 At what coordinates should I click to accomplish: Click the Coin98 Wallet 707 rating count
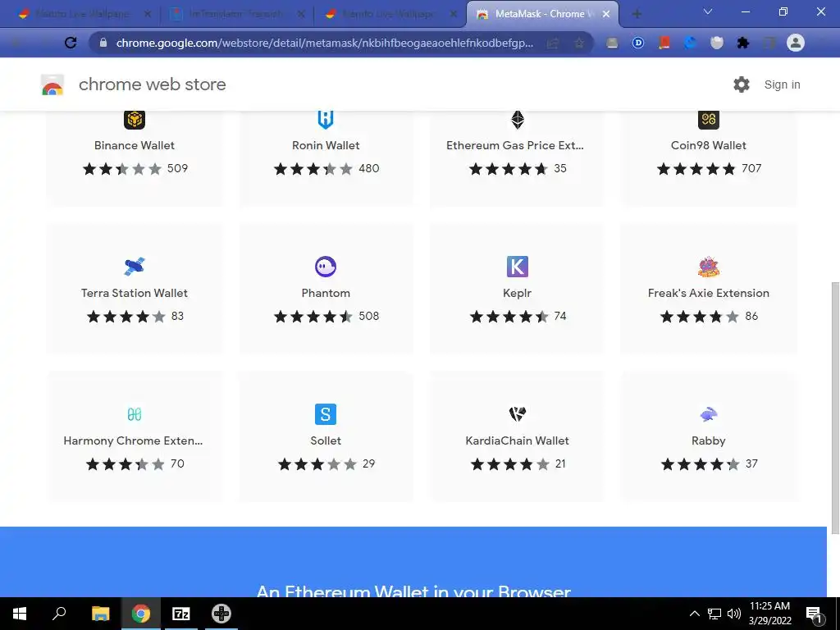(x=751, y=168)
